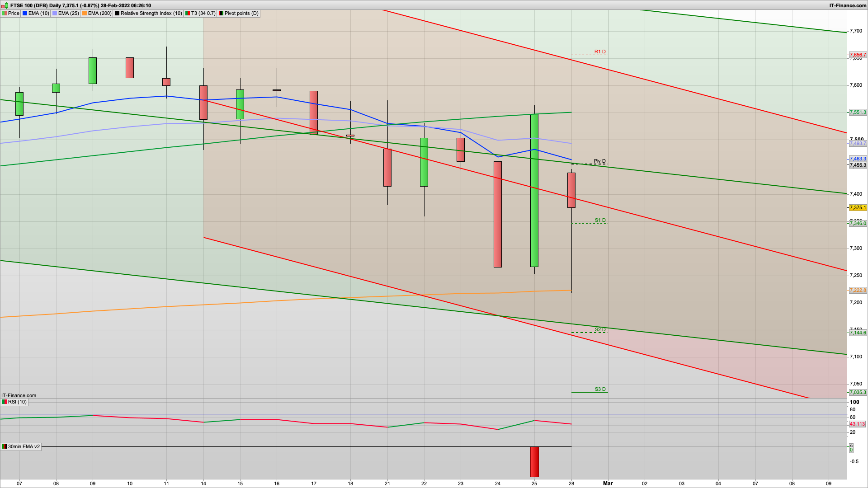The width and height of the screenshot is (868, 488).
Task: Click the Mar label on date axis
Action: (x=608, y=483)
